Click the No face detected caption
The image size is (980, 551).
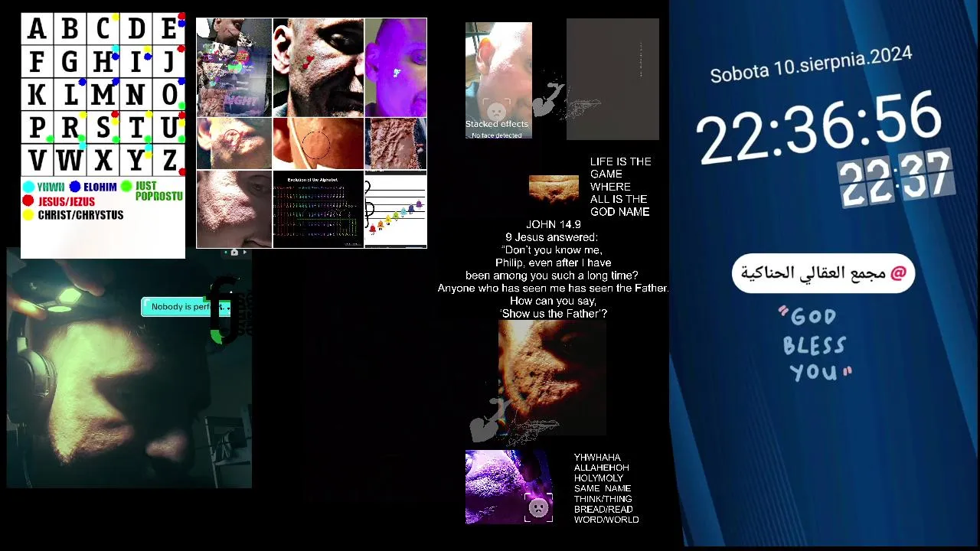click(x=497, y=135)
